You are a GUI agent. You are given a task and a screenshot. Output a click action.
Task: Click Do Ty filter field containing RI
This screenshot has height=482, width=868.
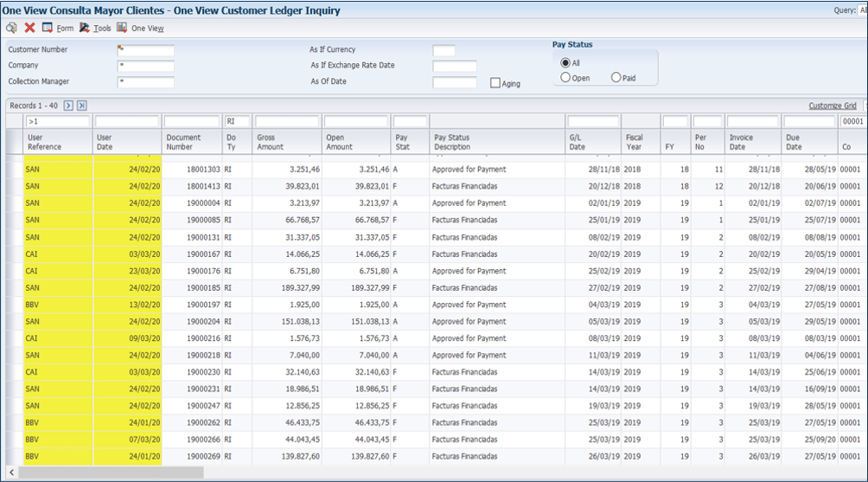point(237,121)
